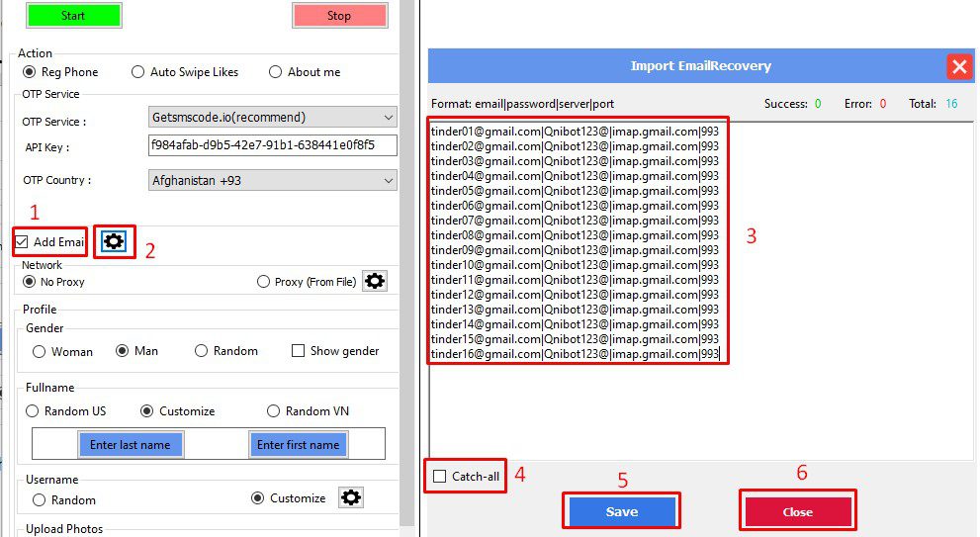980x537 pixels.
Task: Choose Random gender
Action: pos(226,351)
